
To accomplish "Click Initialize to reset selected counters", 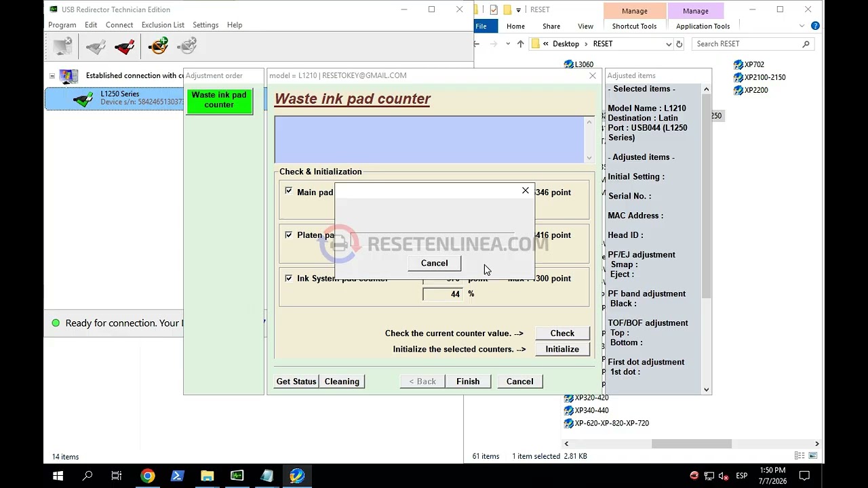I will point(562,349).
